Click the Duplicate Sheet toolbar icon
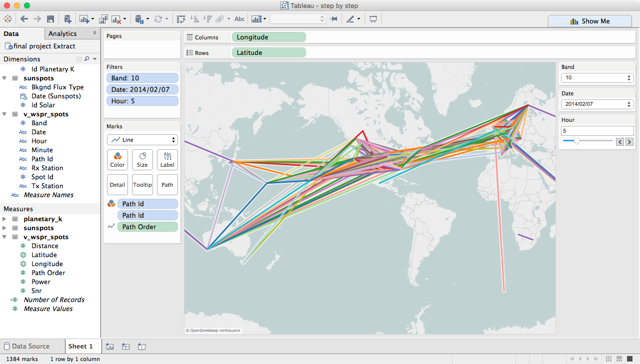The height and width of the screenshot is (364, 640). [x=103, y=19]
